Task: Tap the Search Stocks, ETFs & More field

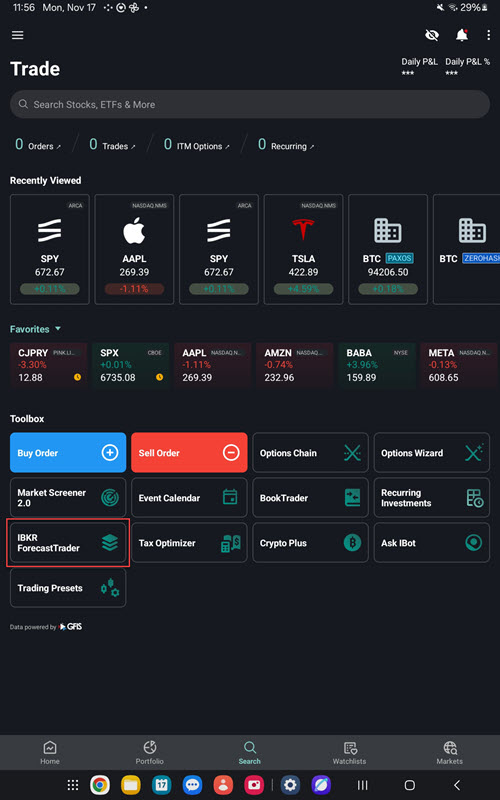Action: (x=250, y=105)
